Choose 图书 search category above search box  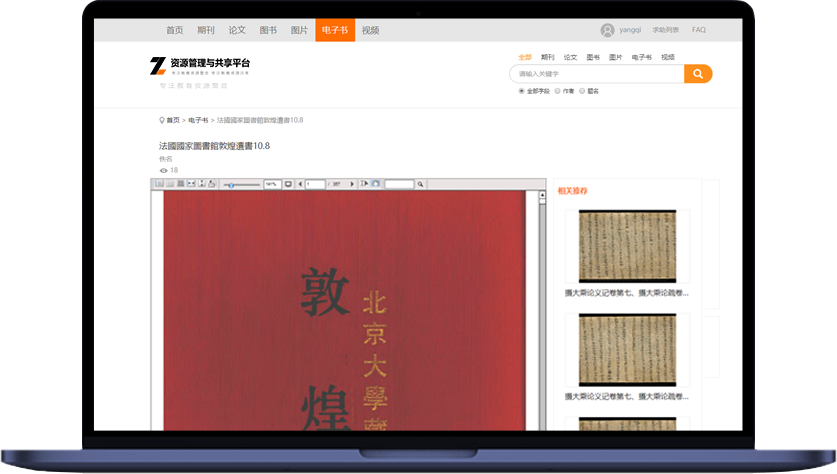click(593, 57)
